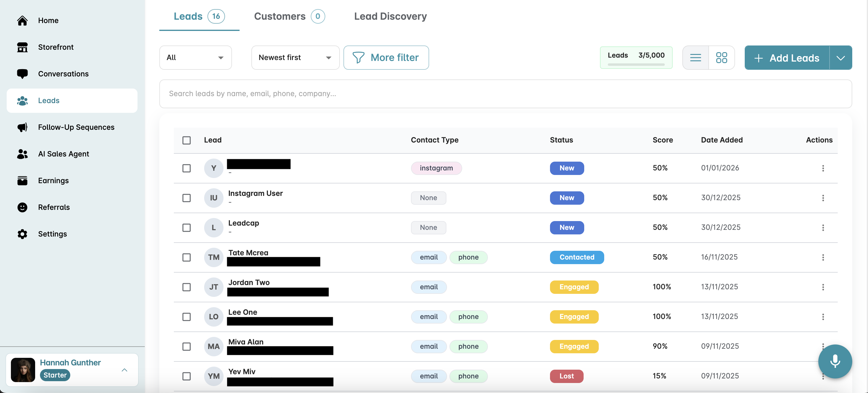Click the More filter button
Screen dimensions: 868x393
[386, 58]
